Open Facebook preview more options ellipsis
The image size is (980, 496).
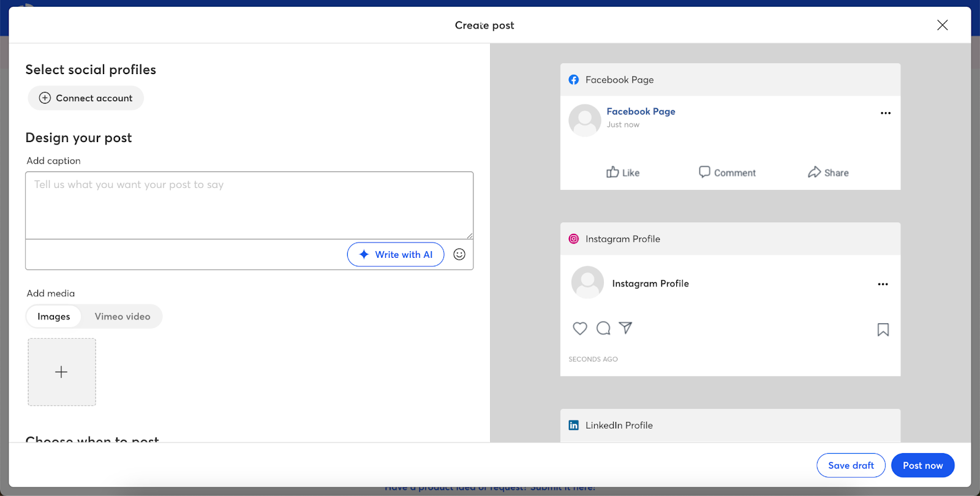[886, 113]
